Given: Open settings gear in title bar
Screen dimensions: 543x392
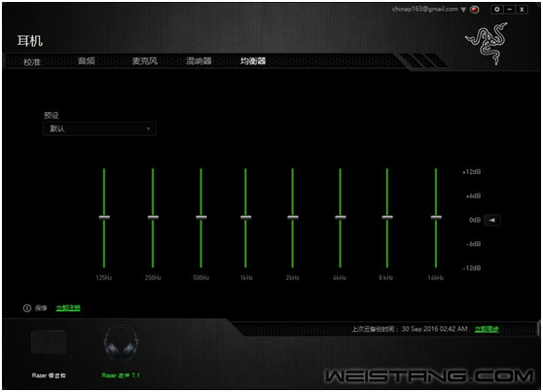Looking at the screenshot, I should [497, 10].
